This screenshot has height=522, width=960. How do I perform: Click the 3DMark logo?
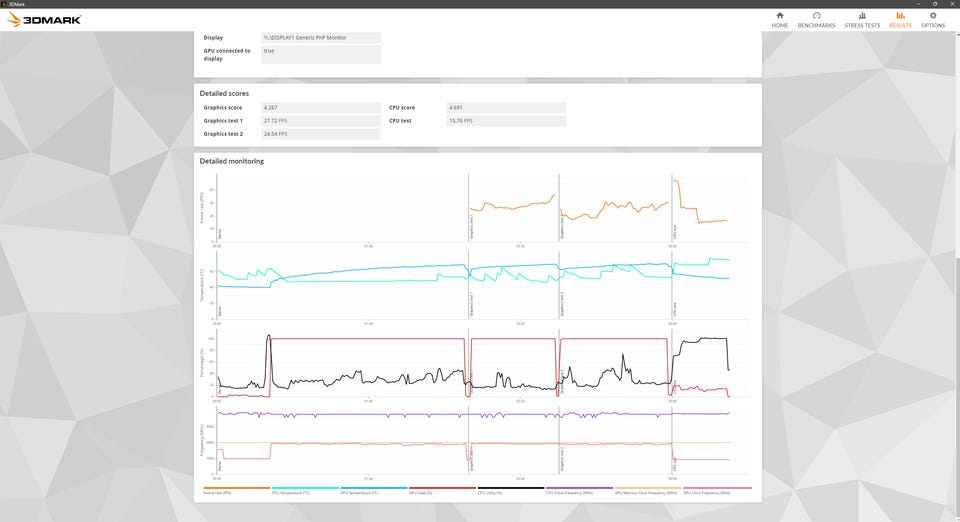(x=44, y=20)
